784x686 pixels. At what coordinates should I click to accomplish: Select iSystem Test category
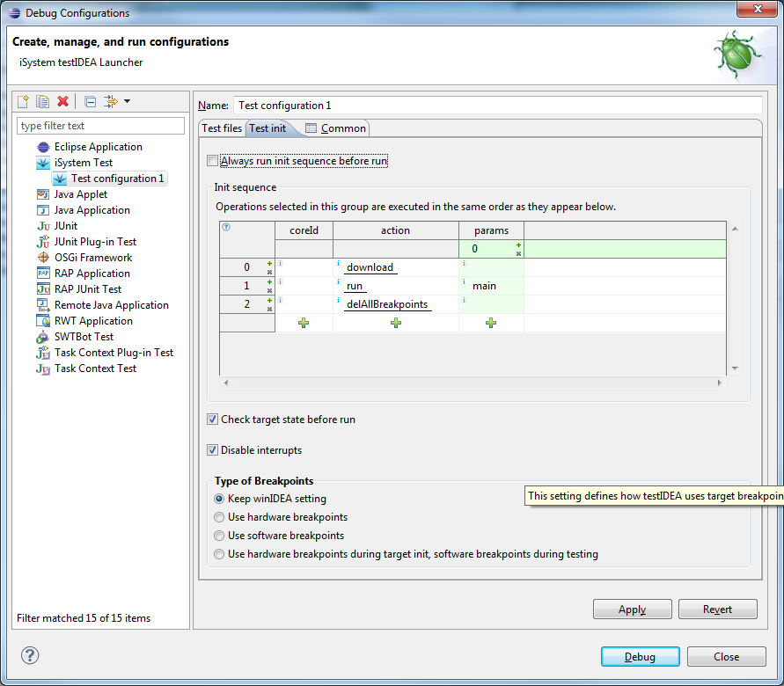[x=83, y=163]
